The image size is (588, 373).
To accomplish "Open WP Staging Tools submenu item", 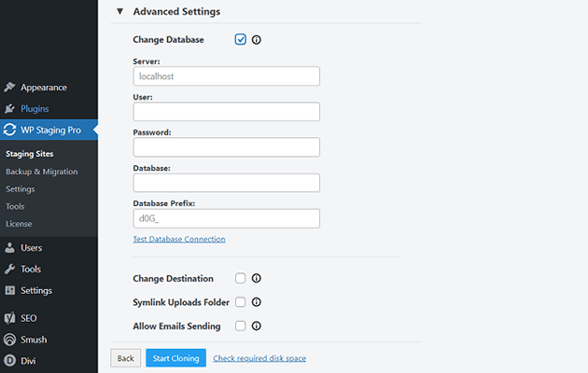I will [x=15, y=206].
